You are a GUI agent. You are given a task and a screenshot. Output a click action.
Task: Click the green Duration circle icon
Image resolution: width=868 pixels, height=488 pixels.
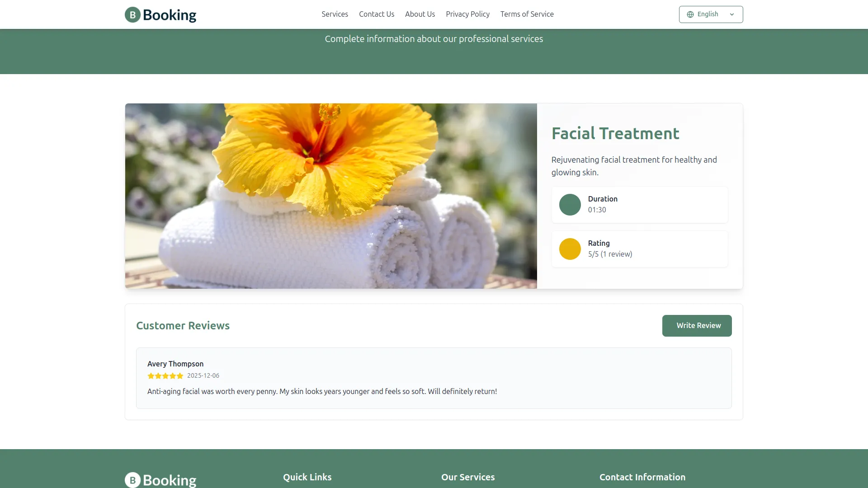coord(570,205)
